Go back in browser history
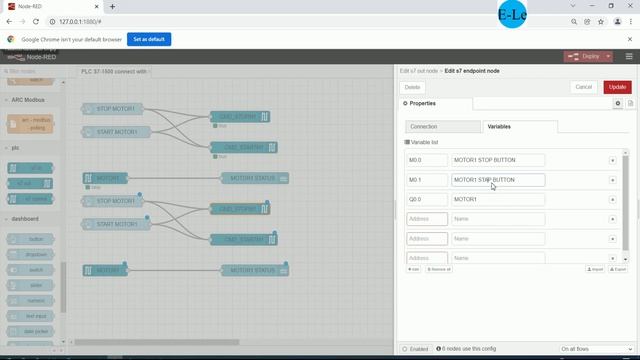The width and height of the screenshot is (640, 360). coord(9,22)
